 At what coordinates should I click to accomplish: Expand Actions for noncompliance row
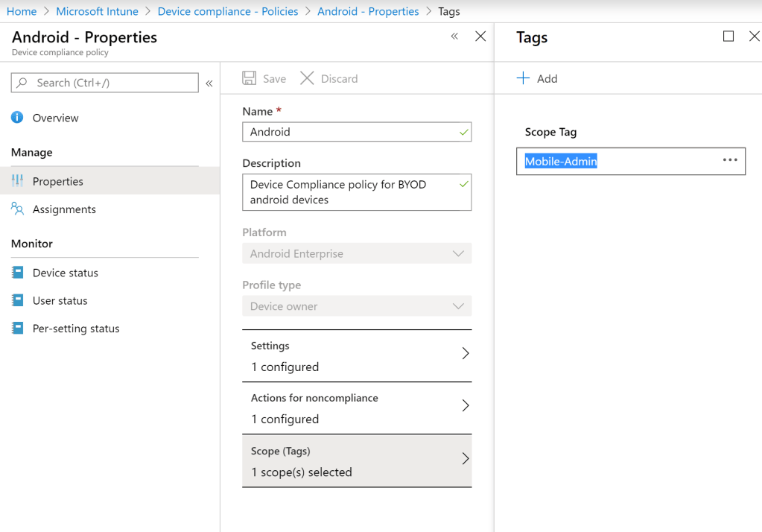click(x=357, y=408)
